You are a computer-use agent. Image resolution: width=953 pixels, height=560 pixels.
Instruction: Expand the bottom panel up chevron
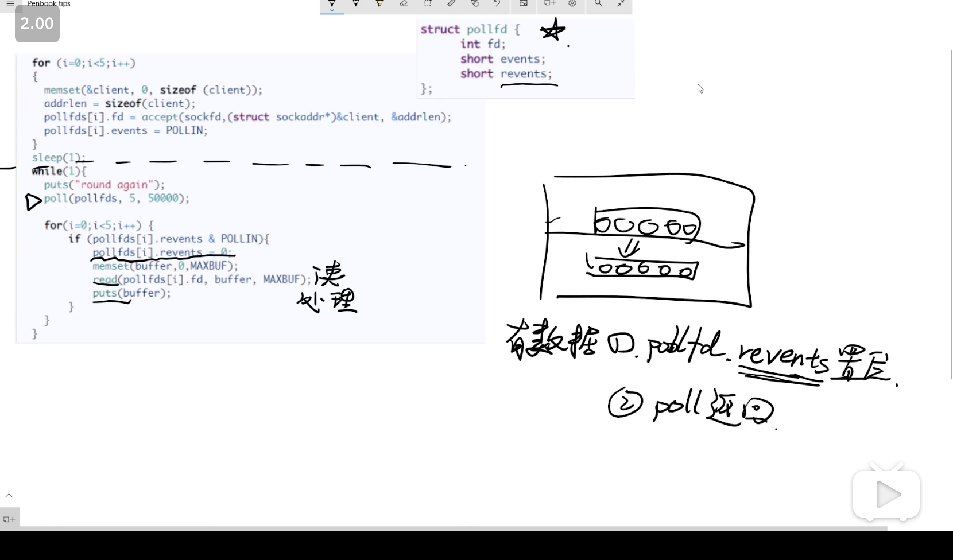point(9,495)
